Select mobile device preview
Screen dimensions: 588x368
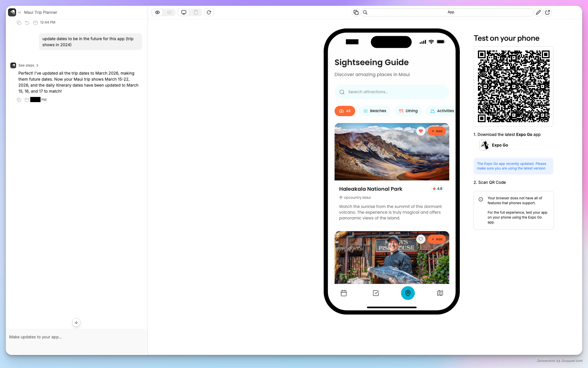[x=196, y=12]
